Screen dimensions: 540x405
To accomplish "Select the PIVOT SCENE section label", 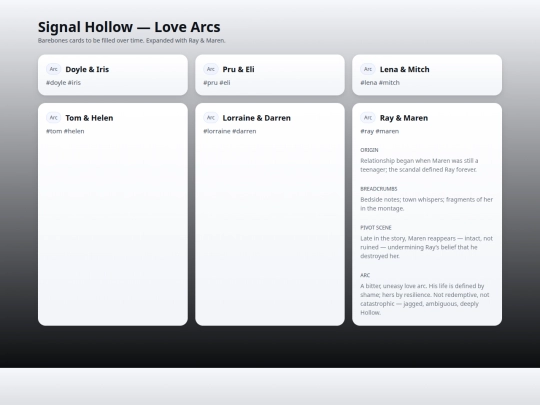I will click(376, 228).
